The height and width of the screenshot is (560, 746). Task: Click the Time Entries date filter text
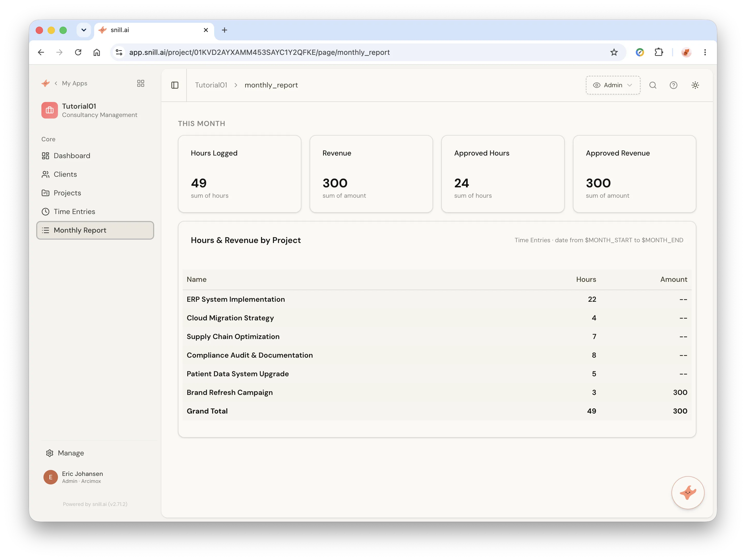[599, 240]
